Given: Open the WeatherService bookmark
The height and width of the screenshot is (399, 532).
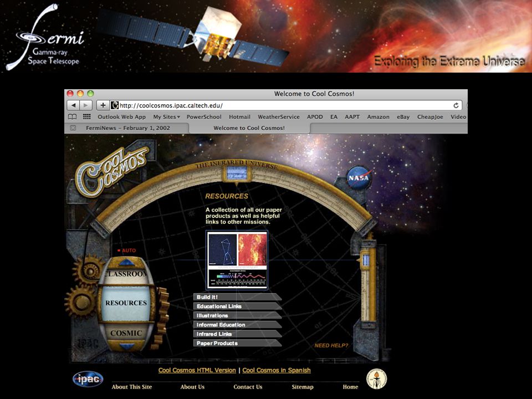Looking at the screenshot, I should pos(279,117).
